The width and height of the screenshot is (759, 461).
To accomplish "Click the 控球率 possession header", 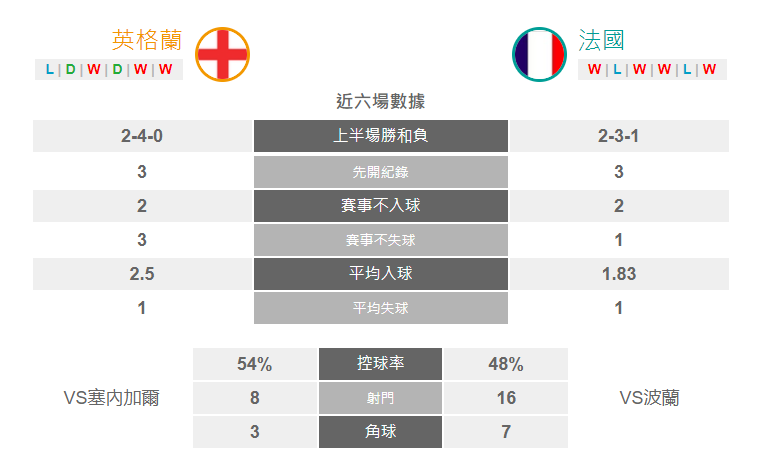I will coord(380,364).
